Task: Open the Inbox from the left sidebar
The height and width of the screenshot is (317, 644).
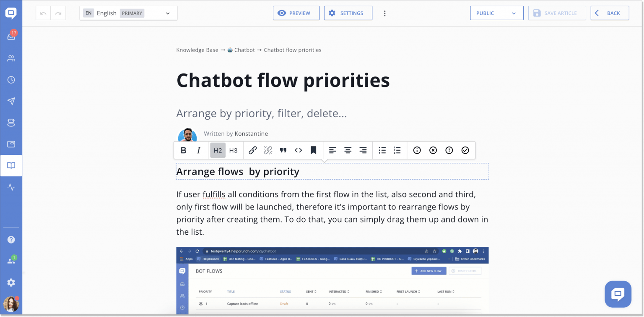Action: pyautogui.click(x=11, y=37)
